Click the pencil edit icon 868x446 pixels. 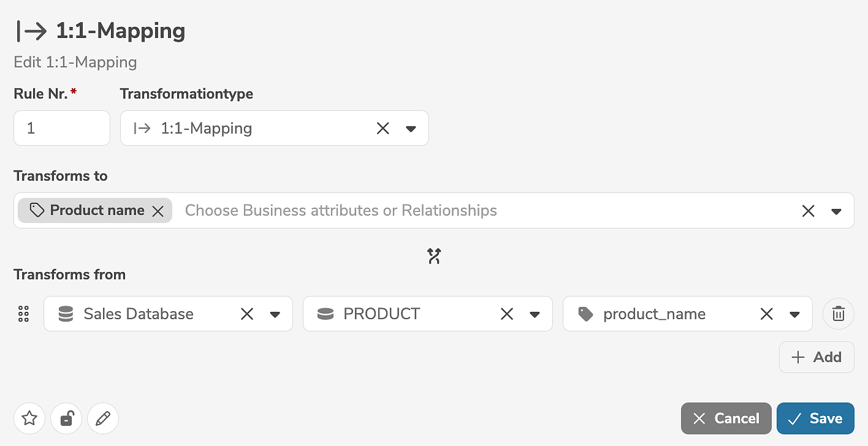coord(103,418)
